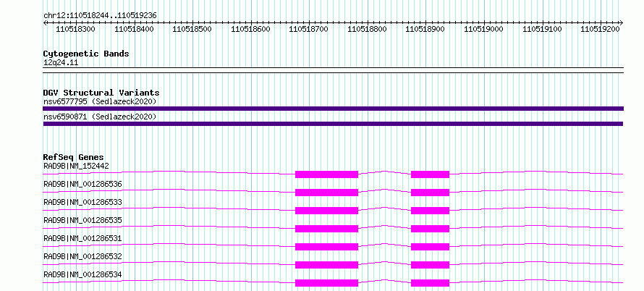The image size is (644, 291).
Task: Select the narrow exon of RAD9B|NM_152442
Action: point(430,174)
